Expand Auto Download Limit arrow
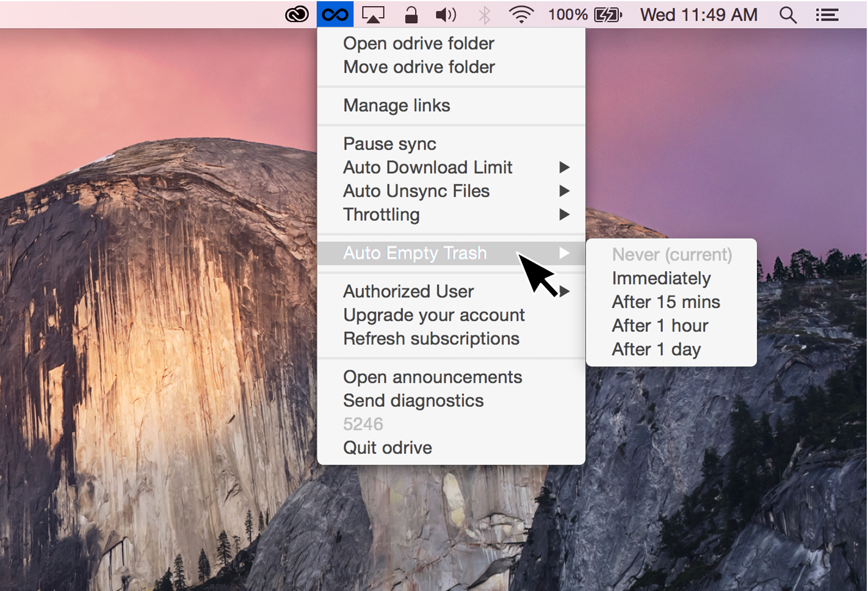 point(564,168)
